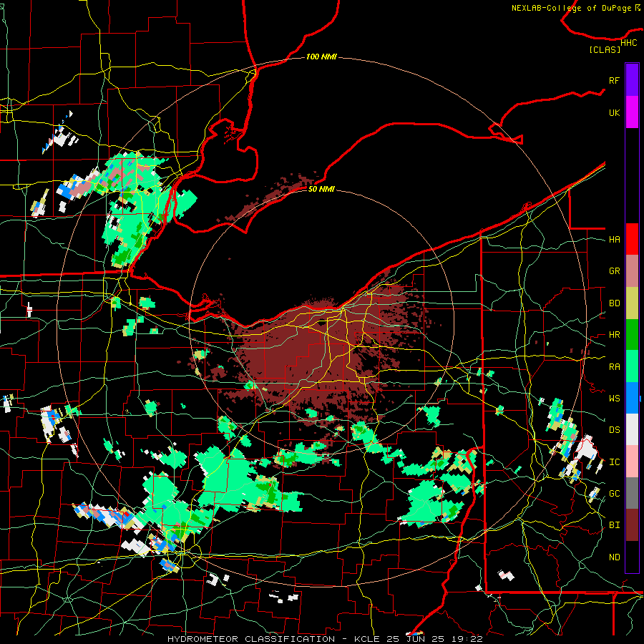This screenshot has width=644, height=644.
Task: Click the DS white legend swatch
Action: (x=632, y=429)
